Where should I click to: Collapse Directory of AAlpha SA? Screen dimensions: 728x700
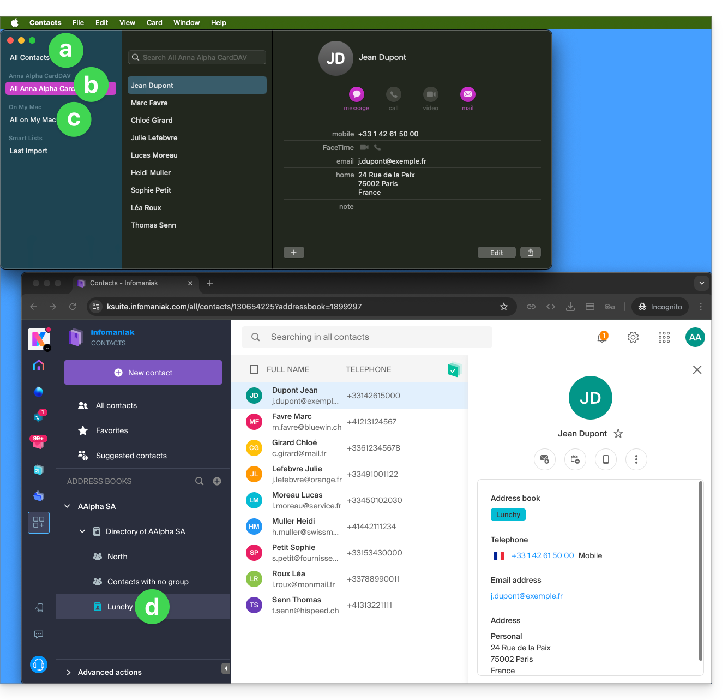(82, 531)
